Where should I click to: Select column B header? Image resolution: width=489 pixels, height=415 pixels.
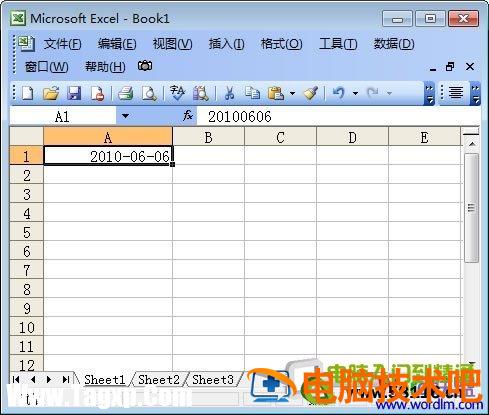pyautogui.click(x=208, y=137)
